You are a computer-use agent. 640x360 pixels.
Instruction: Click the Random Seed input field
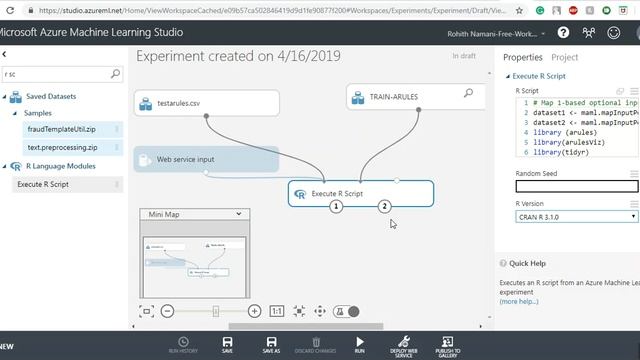577,186
